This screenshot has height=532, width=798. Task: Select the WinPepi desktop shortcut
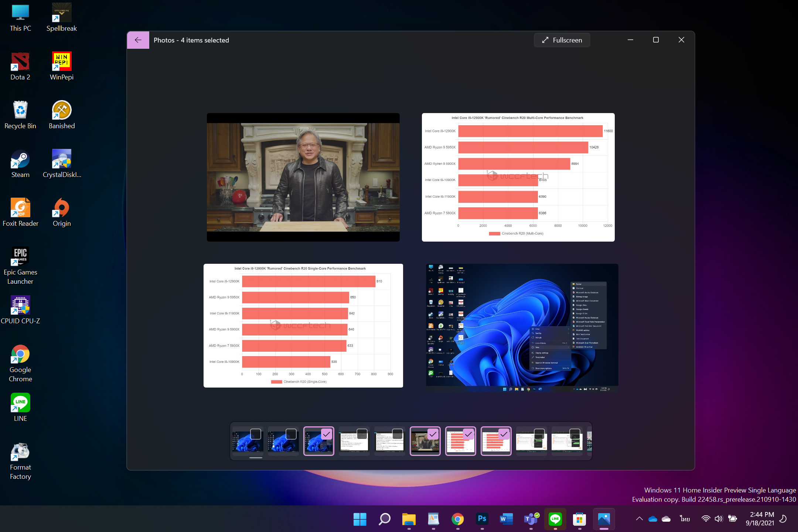pyautogui.click(x=62, y=66)
